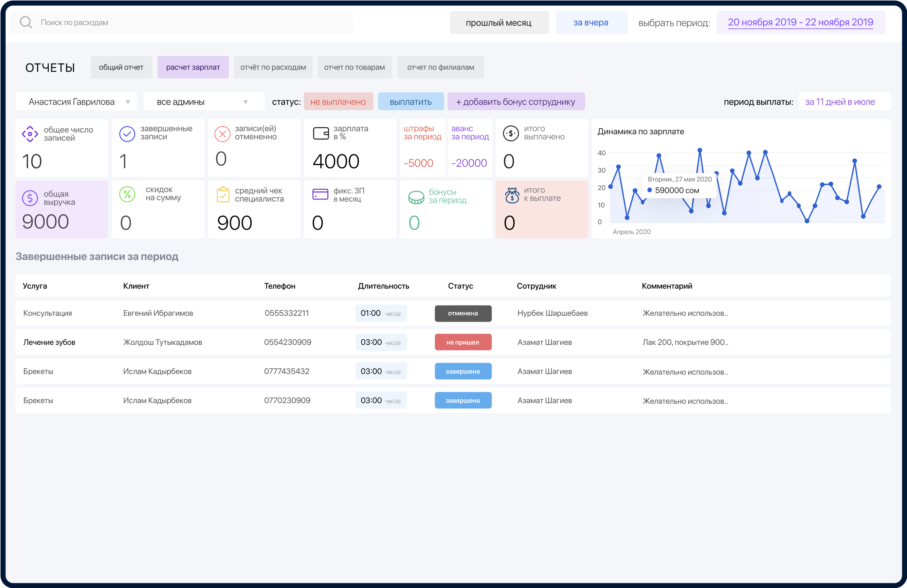Switch to отчет по филиалам tab
907x588 pixels.
[x=440, y=67]
